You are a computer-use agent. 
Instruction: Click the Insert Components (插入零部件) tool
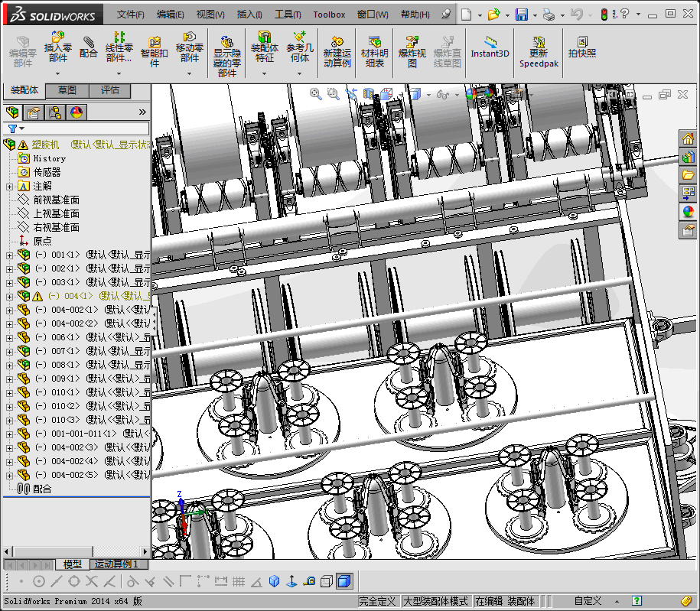pyautogui.click(x=57, y=47)
